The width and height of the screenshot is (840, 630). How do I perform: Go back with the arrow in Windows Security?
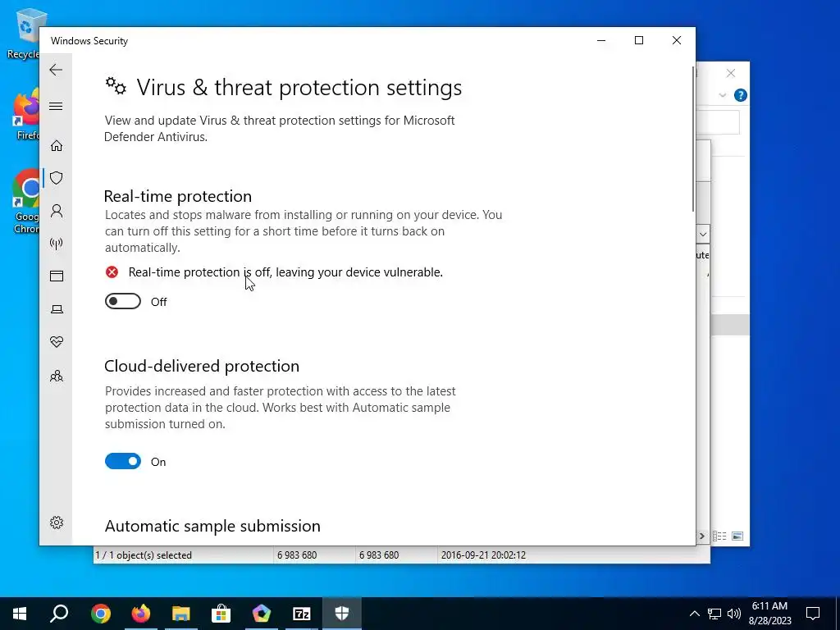[56, 70]
